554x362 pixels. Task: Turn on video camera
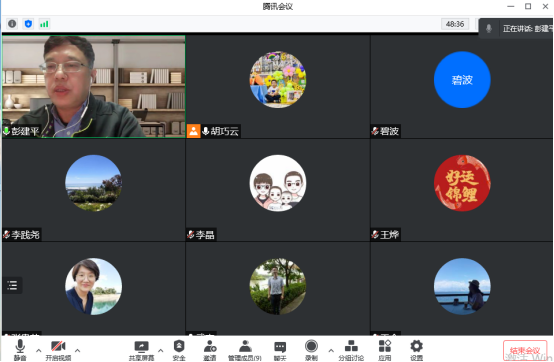pyautogui.click(x=58, y=350)
